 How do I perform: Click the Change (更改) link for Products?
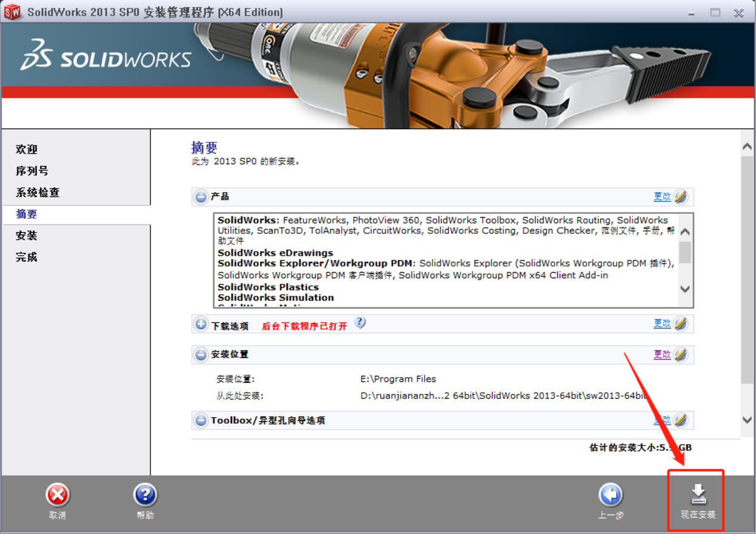[x=661, y=197]
